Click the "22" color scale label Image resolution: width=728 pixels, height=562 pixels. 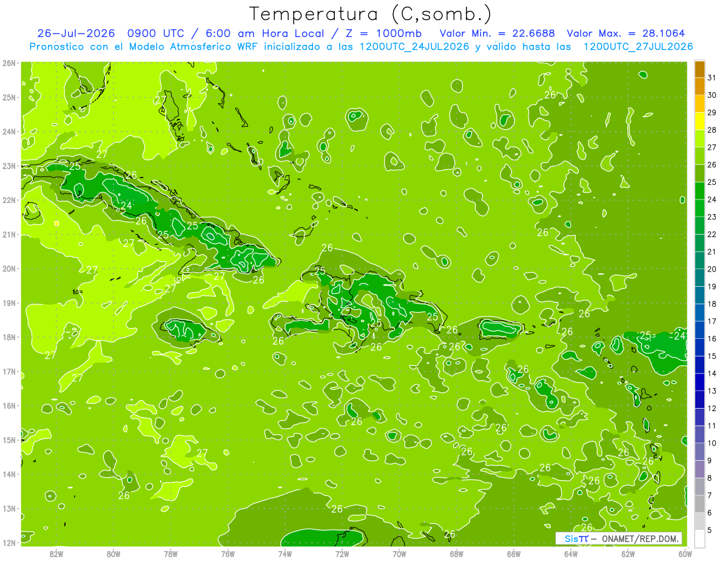tap(712, 234)
